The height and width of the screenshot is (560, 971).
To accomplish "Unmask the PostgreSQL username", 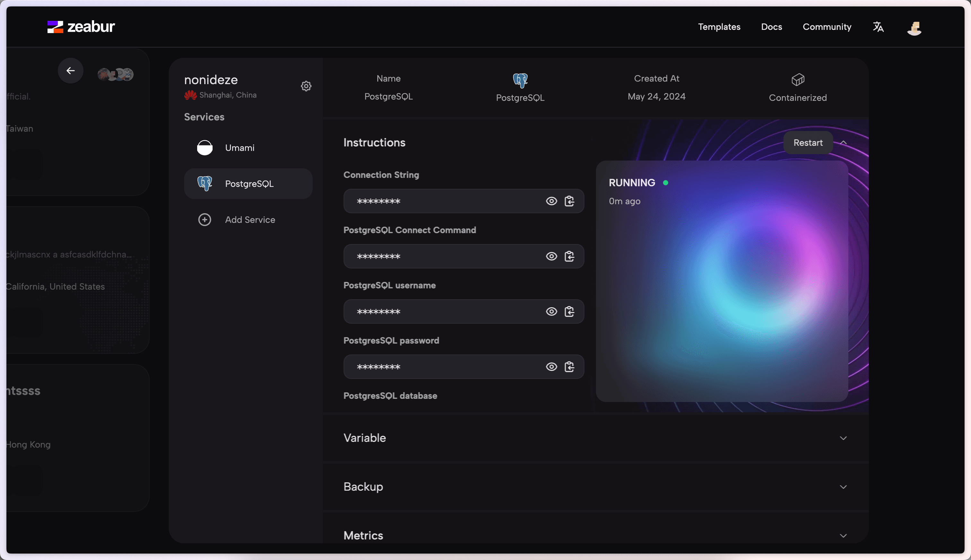I will coord(551,311).
